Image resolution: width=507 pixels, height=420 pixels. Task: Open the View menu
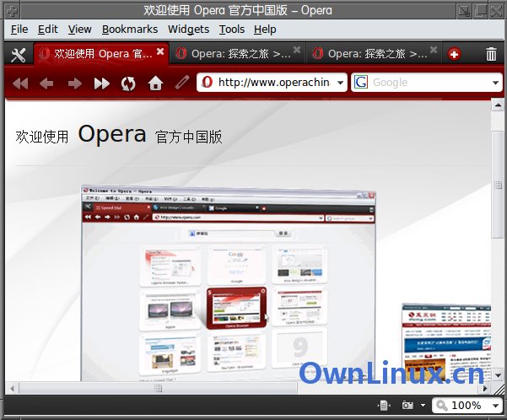coord(80,30)
